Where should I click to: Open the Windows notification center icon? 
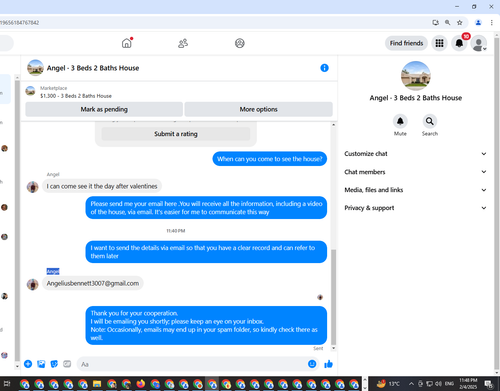coord(489,384)
